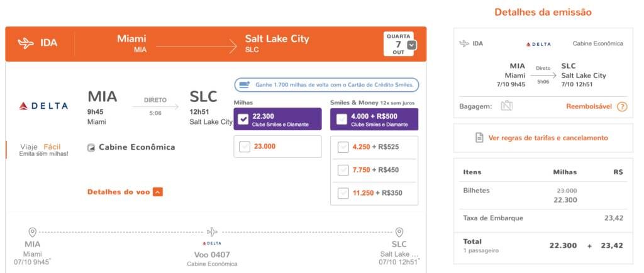Check the 4.000 + R$500 Smiles & Money option
This screenshot has width=644, height=273.
(x=341, y=120)
